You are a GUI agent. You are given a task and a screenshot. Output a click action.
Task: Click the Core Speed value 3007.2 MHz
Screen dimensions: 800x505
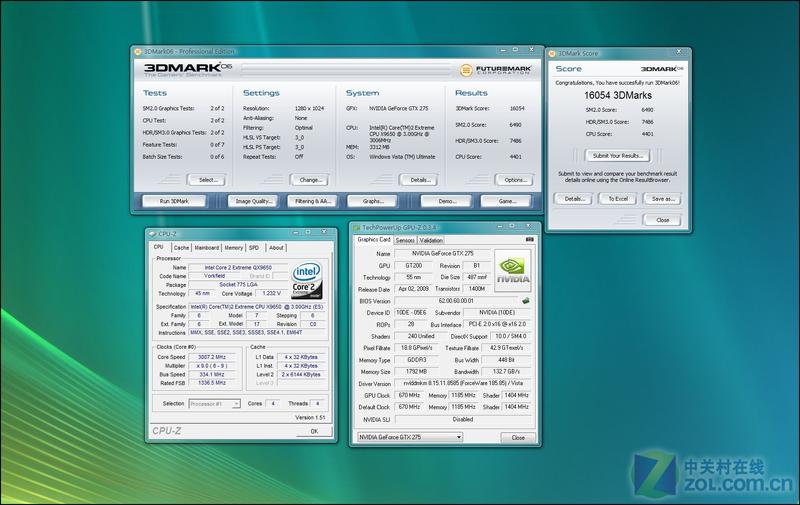(212, 357)
